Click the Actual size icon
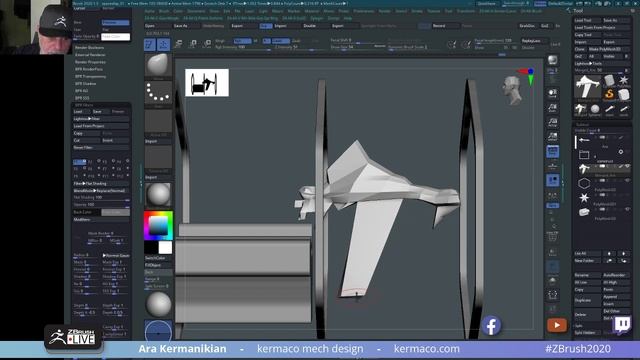This screenshot has height=360, width=640. 553,122
